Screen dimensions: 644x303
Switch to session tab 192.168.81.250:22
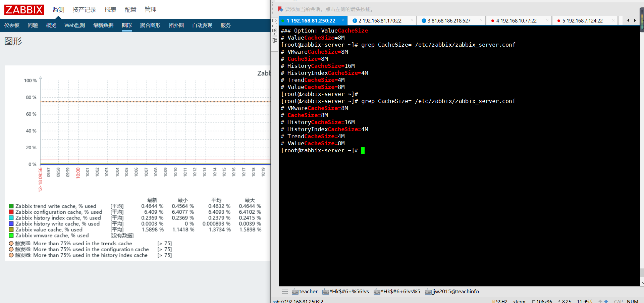click(313, 21)
